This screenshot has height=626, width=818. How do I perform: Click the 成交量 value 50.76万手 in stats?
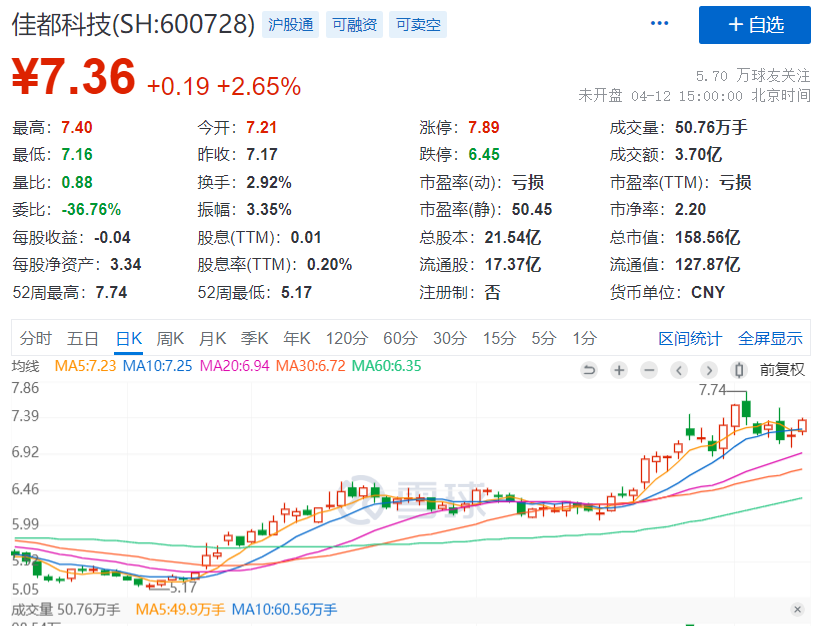pyautogui.click(x=711, y=127)
